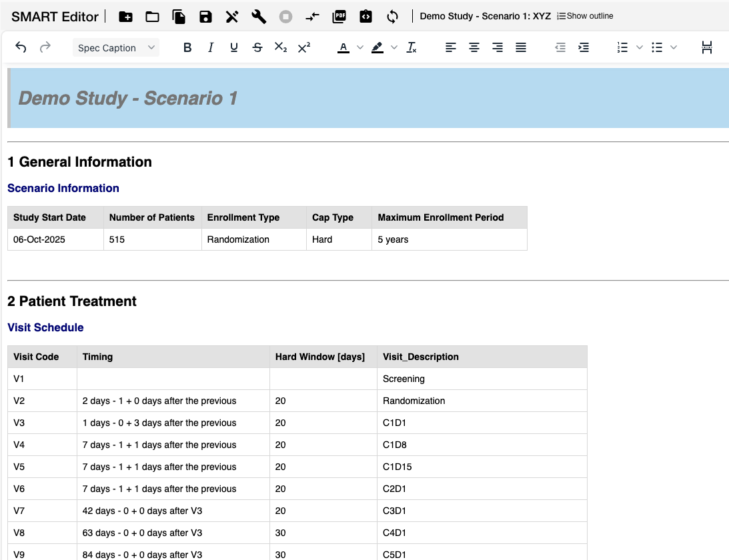The height and width of the screenshot is (560, 729).
Task: Click the highlight color marker
Action: tap(377, 47)
